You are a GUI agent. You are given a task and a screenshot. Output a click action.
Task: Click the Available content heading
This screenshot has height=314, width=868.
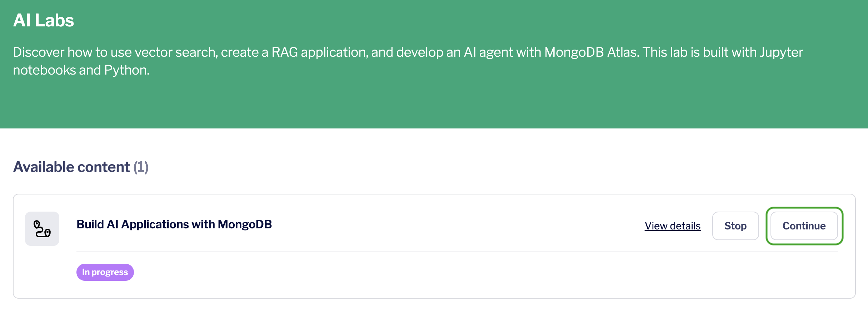[71, 167]
